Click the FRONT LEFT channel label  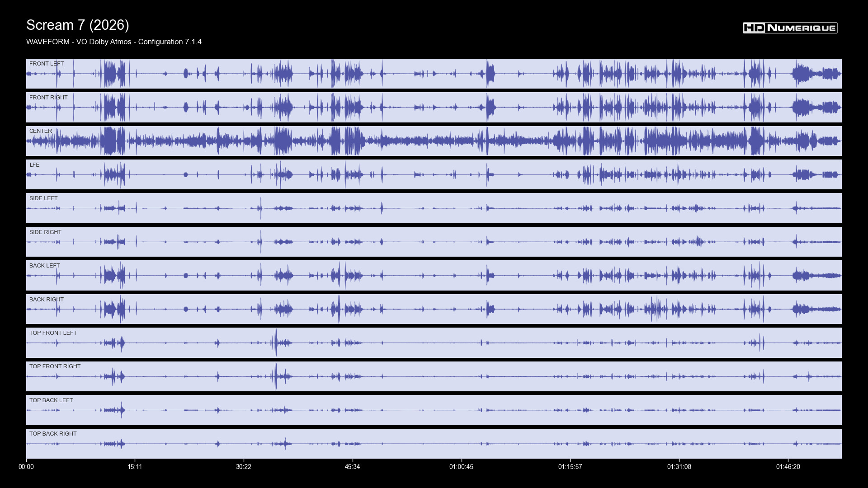click(47, 64)
